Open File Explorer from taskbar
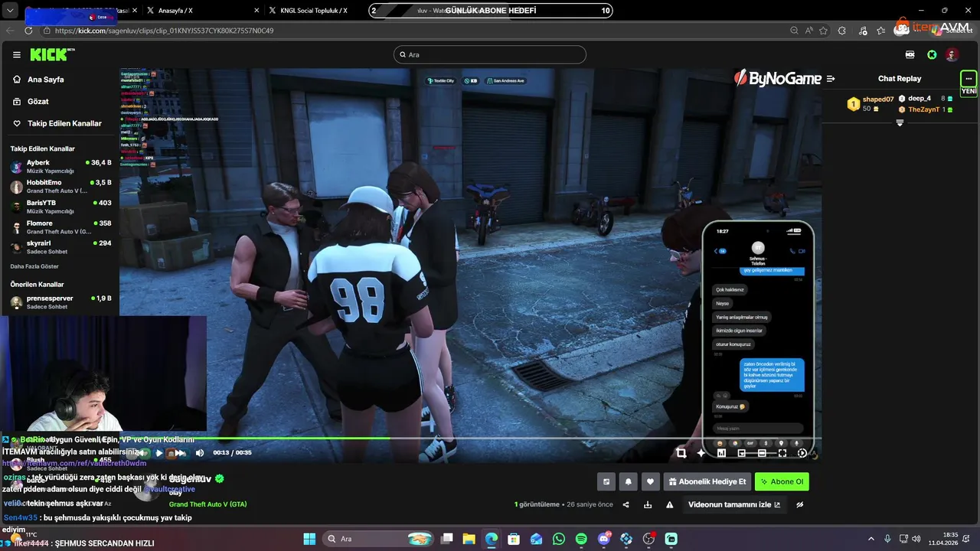Viewport: 980px width, 551px height. pos(469,539)
